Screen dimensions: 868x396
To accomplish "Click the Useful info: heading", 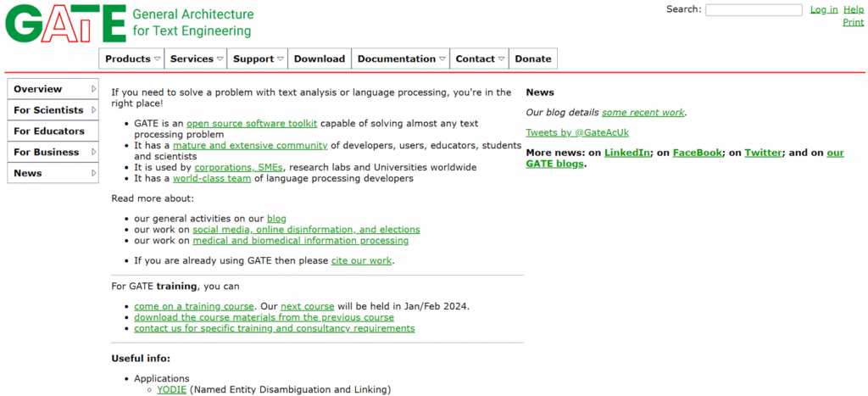I will (x=141, y=359).
